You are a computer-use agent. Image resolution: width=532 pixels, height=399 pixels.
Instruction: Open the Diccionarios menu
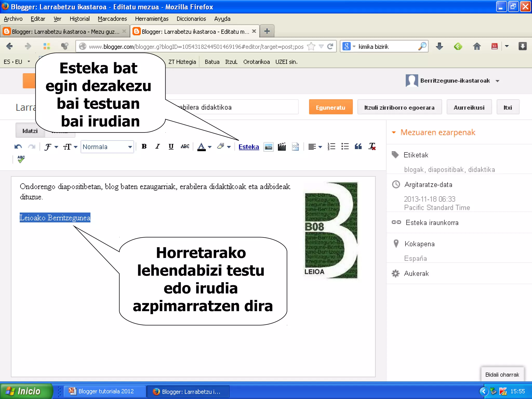click(x=191, y=19)
